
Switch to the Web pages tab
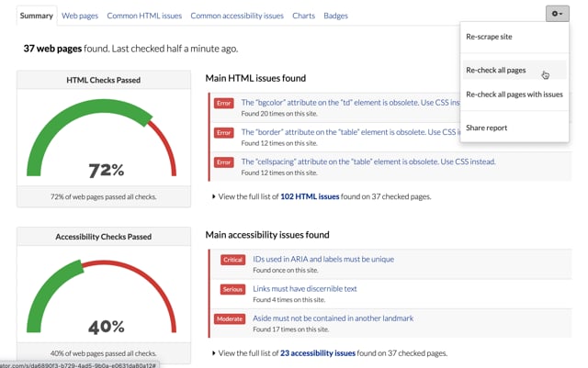coord(80,16)
